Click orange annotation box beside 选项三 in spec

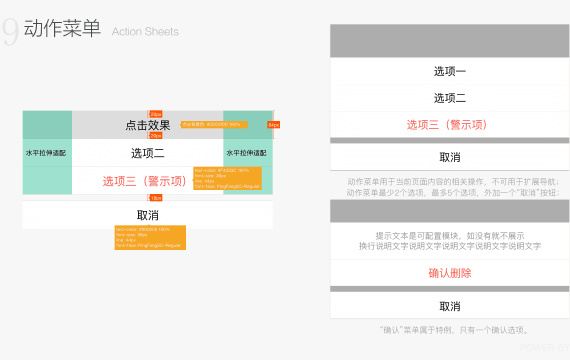click(228, 178)
